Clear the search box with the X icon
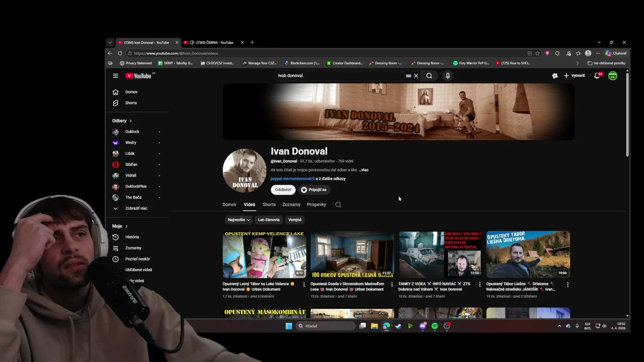The image size is (644, 362). tap(416, 76)
